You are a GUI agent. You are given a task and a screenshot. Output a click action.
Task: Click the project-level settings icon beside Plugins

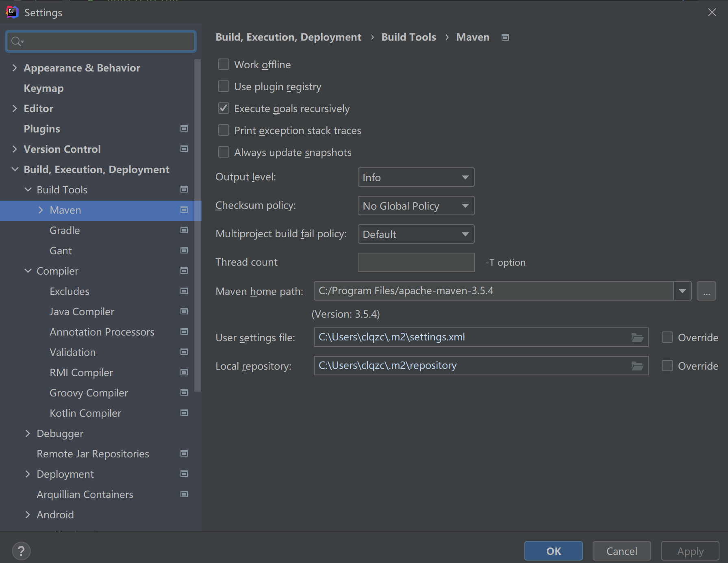coord(184,129)
